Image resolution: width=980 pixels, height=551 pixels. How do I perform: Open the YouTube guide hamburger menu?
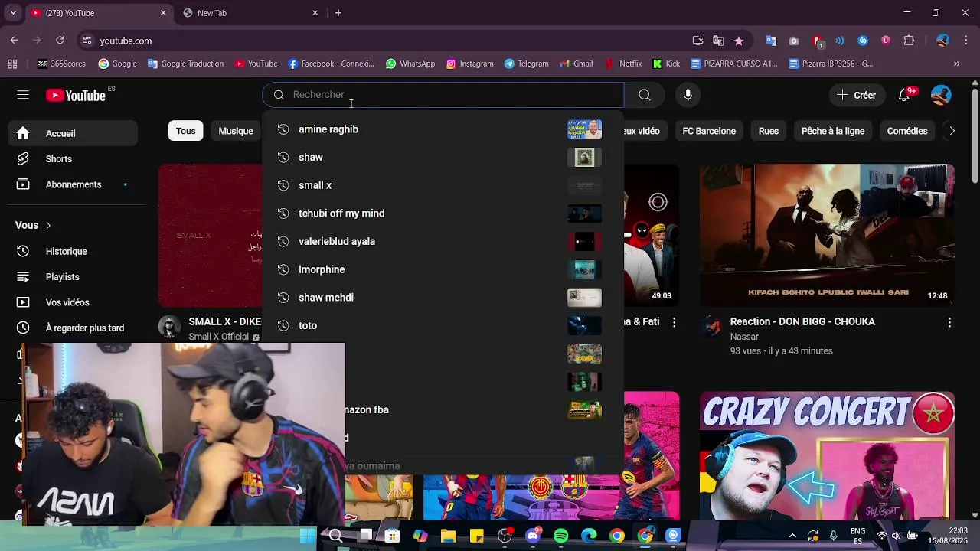coord(23,95)
